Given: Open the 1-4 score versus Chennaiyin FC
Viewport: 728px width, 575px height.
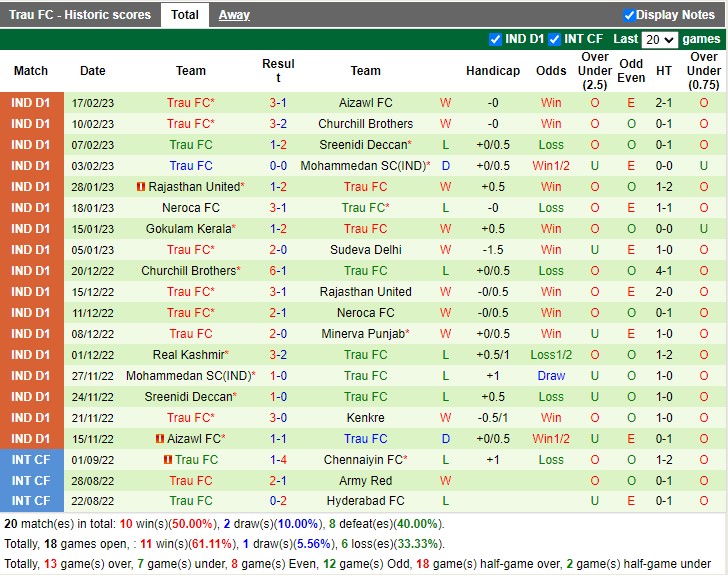Looking at the screenshot, I should (x=278, y=460).
